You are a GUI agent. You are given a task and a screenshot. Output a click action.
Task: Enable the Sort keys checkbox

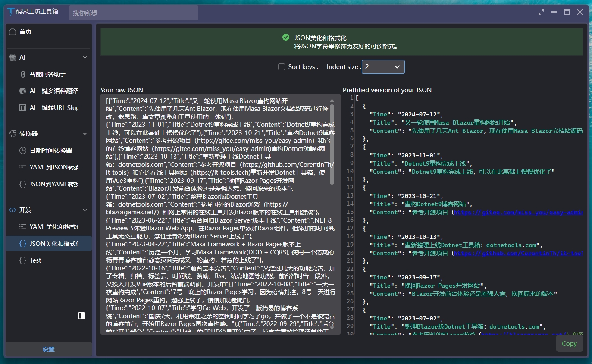[x=282, y=67]
